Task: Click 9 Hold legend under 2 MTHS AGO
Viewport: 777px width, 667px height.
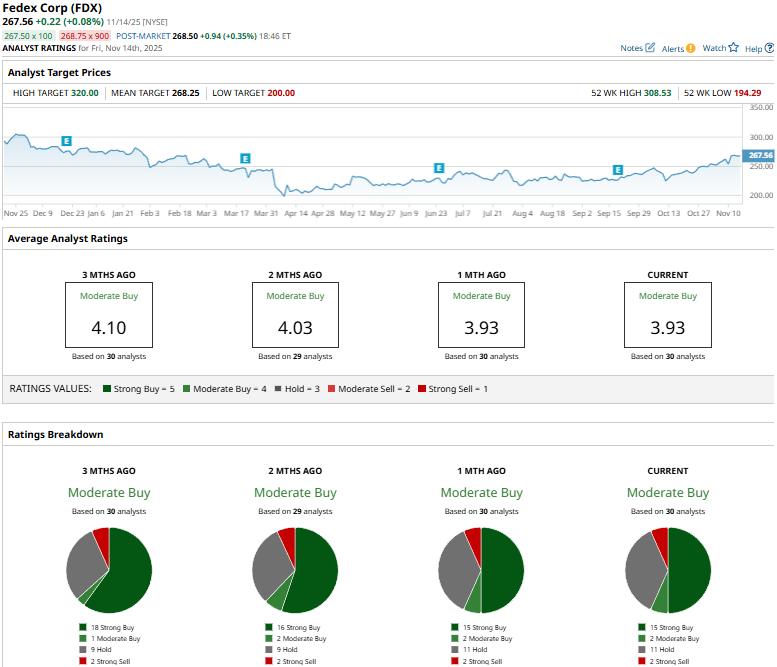Action: point(281,649)
